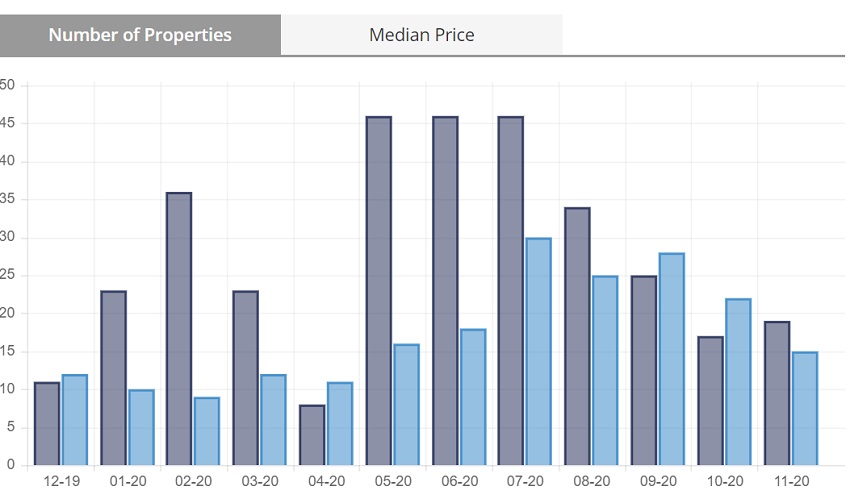Click the dark bar for 02-20
This screenshot has height=503, width=850.
(179, 329)
